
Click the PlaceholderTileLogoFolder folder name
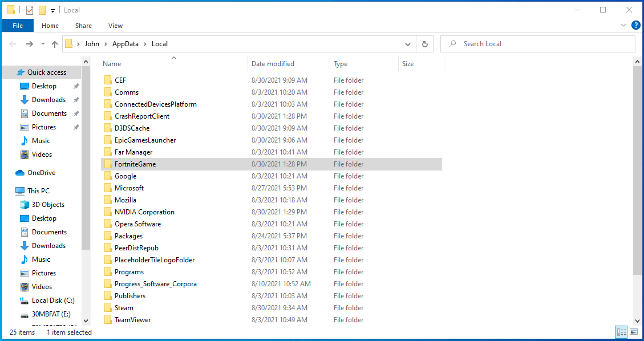[x=155, y=260]
